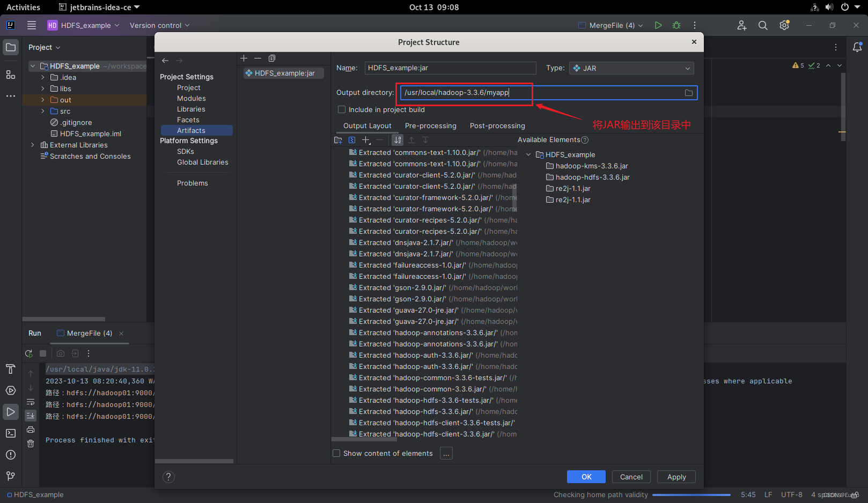Stop the running process using the stop icon
Viewport: 868px width, 503px height.
(43, 353)
